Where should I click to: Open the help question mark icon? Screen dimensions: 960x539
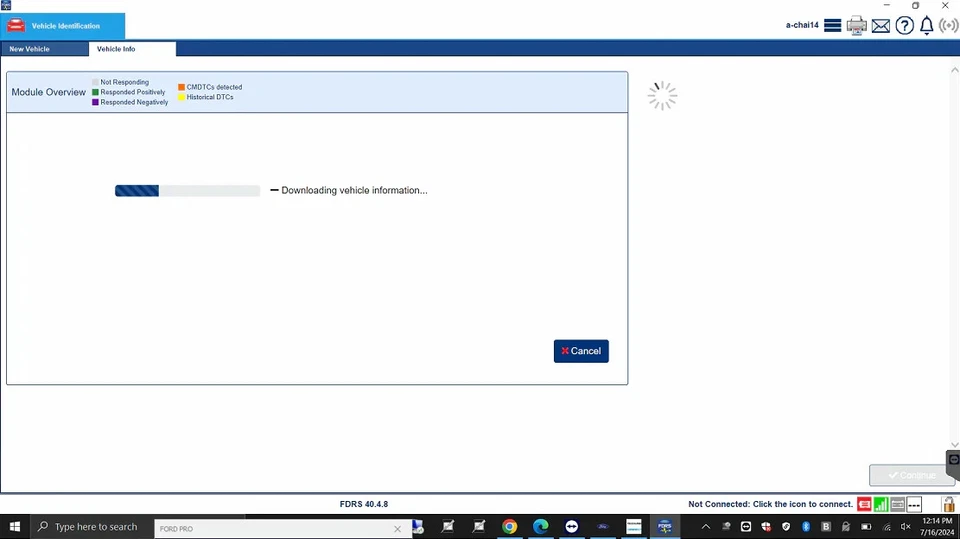coord(904,25)
